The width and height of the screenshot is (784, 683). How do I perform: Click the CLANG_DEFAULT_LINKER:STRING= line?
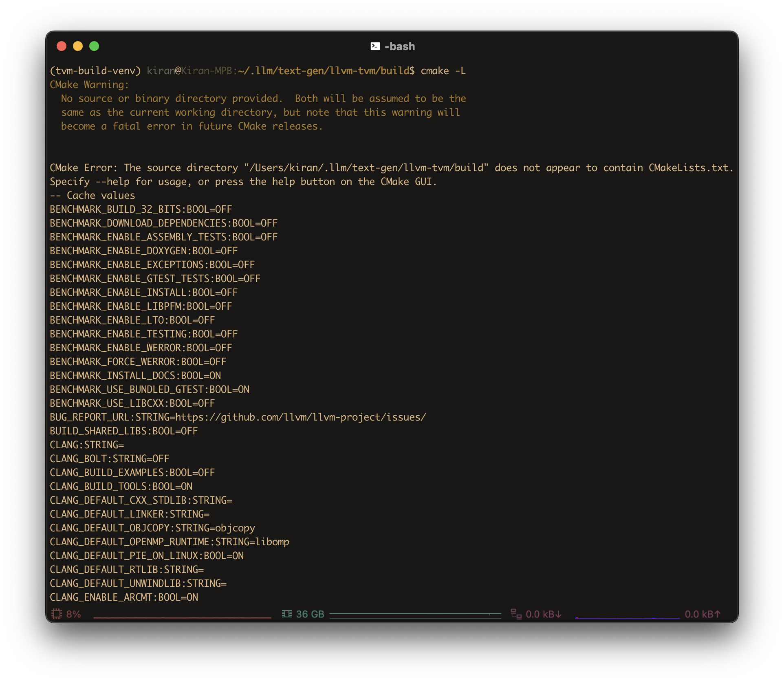[x=130, y=514]
